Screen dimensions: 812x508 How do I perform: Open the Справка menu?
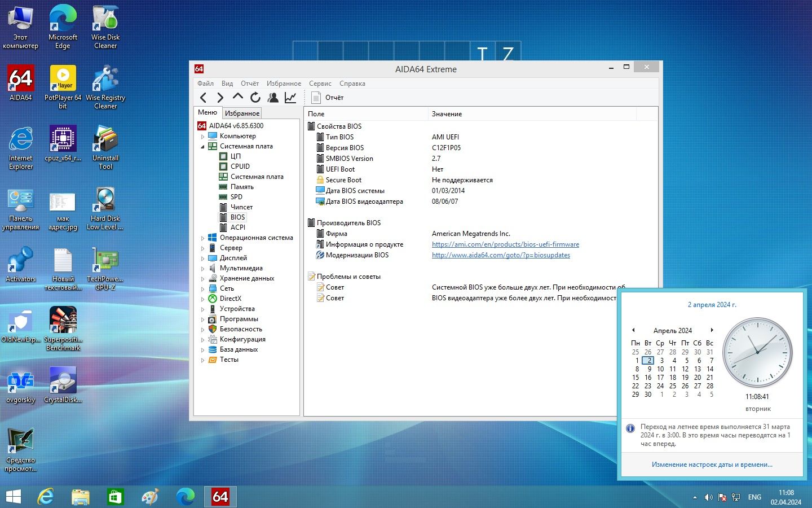pos(352,84)
